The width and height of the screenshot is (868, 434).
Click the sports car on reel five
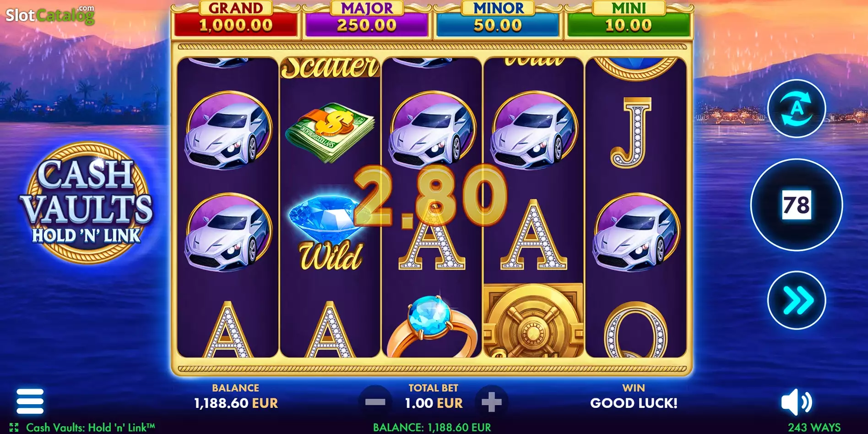[x=636, y=233]
